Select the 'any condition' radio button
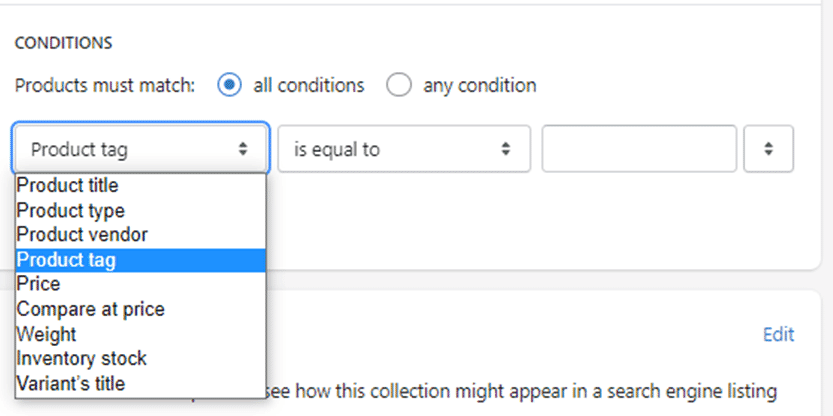833x416 pixels. point(398,85)
